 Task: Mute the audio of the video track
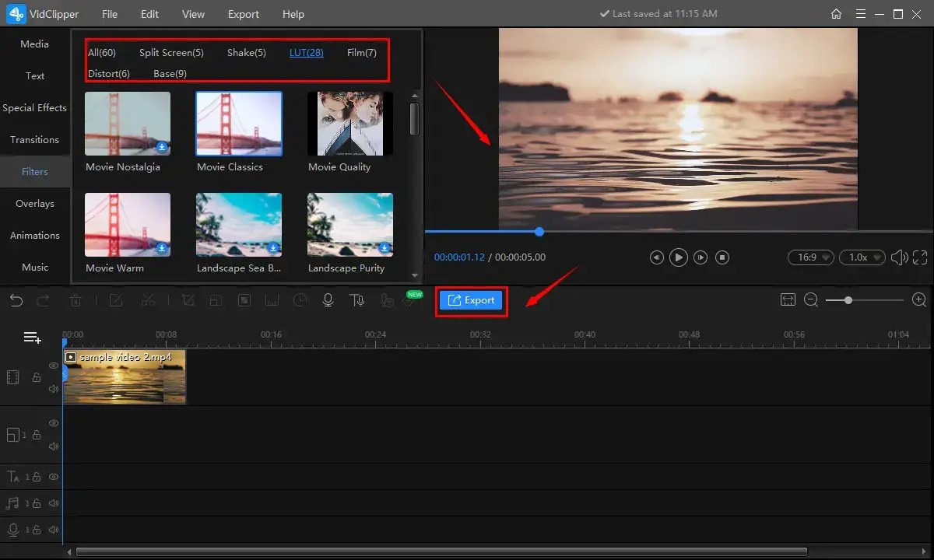[x=54, y=388]
